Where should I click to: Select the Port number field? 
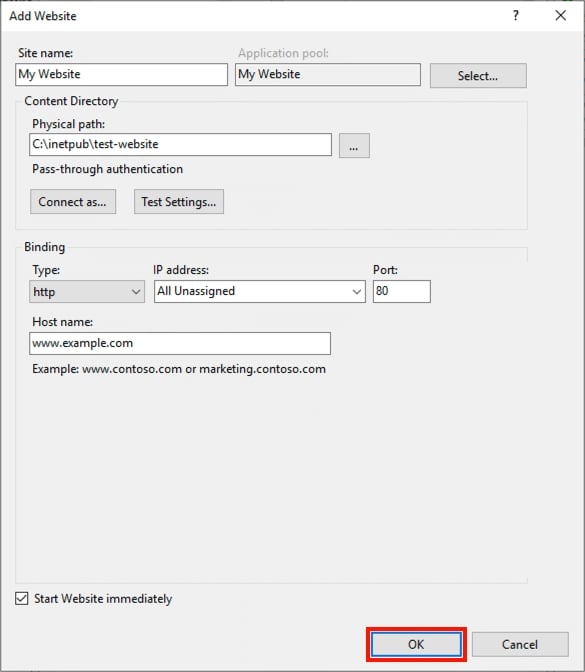tap(402, 291)
